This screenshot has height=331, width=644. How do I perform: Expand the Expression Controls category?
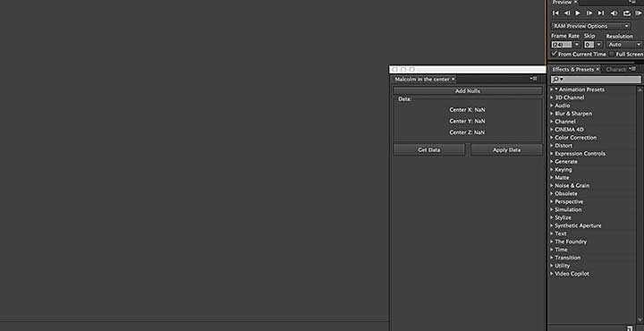(x=552, y=154)
